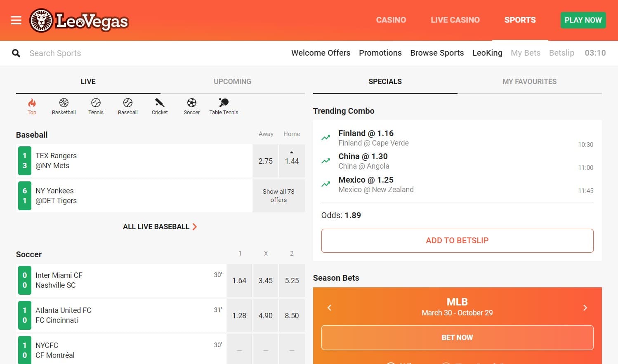Click Mexico @ 1.25 selection
The image size is (618, 364).
click(366, 180)
